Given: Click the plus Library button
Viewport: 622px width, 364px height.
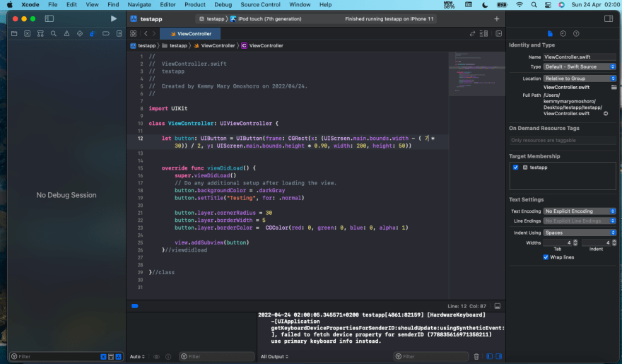Looking at the screenshot, I should (x=497, y=18).
